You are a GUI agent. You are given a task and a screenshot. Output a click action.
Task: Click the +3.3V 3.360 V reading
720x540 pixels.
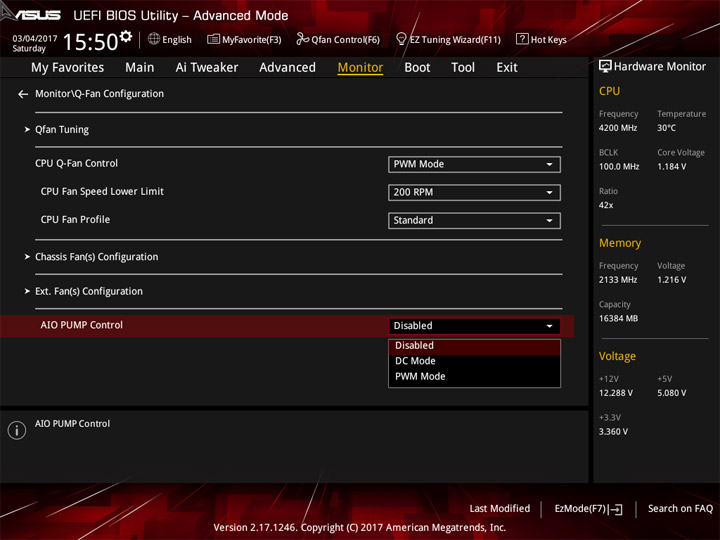coord(613,432)
